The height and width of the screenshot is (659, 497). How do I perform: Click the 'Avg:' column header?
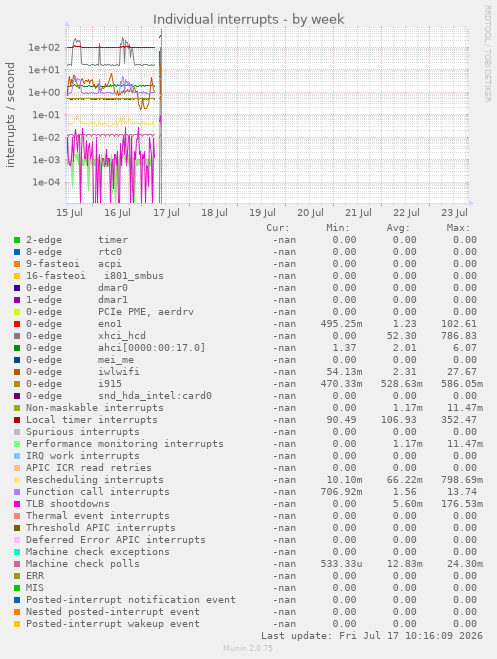(398, 228)
